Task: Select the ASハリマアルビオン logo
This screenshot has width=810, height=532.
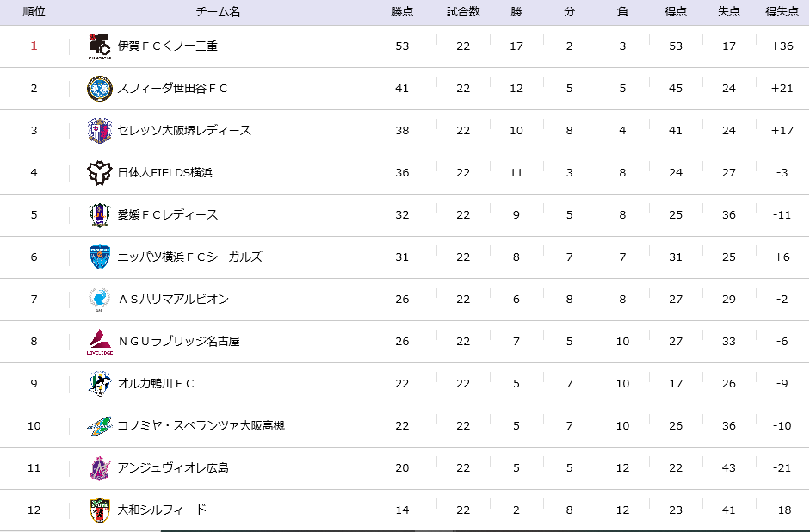Action: coord(100,300)
